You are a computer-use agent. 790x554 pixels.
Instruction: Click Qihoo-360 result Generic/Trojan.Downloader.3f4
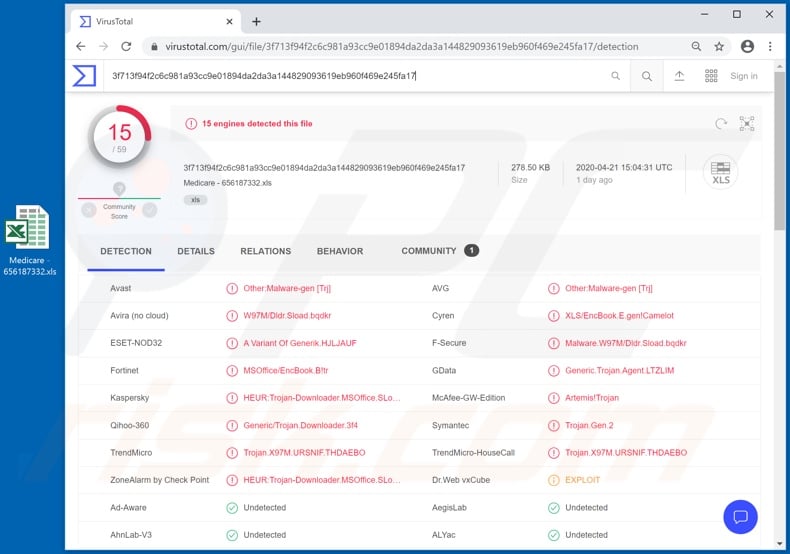[x=300, y=426]
